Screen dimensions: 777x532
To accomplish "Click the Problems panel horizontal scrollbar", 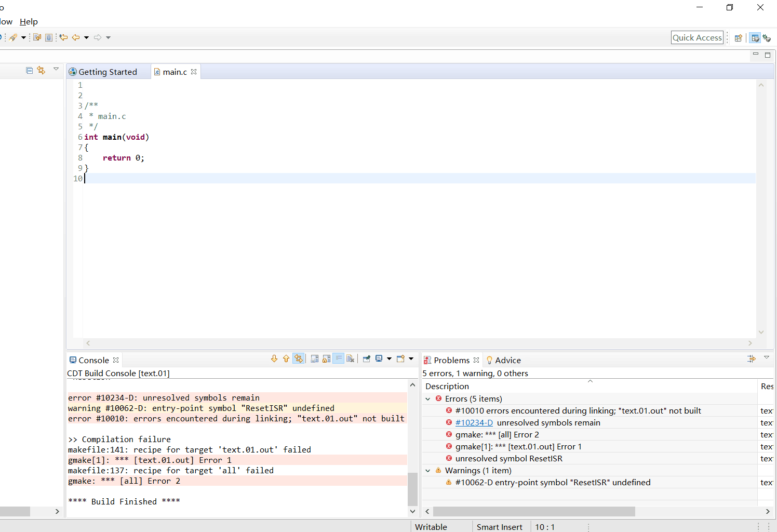I will [534, 512].
